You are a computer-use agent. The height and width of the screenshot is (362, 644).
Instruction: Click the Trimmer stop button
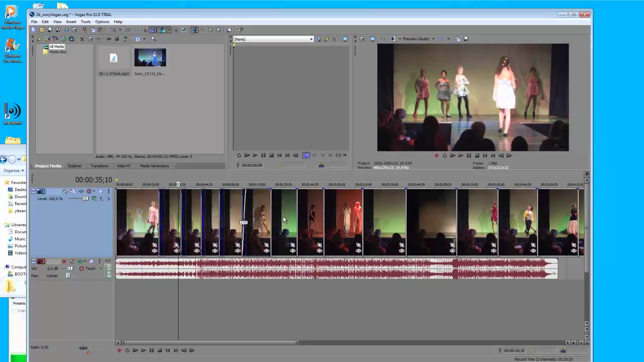click(x=271, y=155)
